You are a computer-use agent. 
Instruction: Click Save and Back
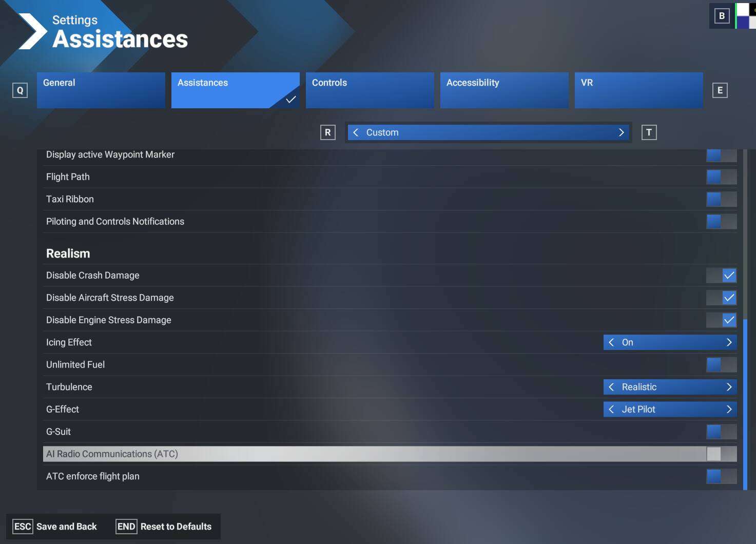(x=66, y=527)
